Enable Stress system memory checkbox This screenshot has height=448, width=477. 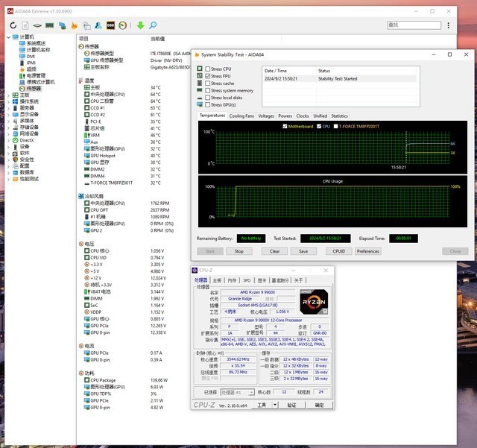[208, 90]
